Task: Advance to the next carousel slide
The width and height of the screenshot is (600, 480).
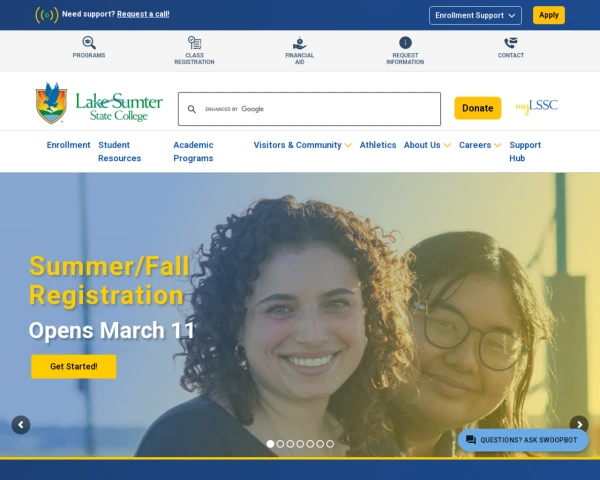Action: pyautogui.click(x=579, y=424)
